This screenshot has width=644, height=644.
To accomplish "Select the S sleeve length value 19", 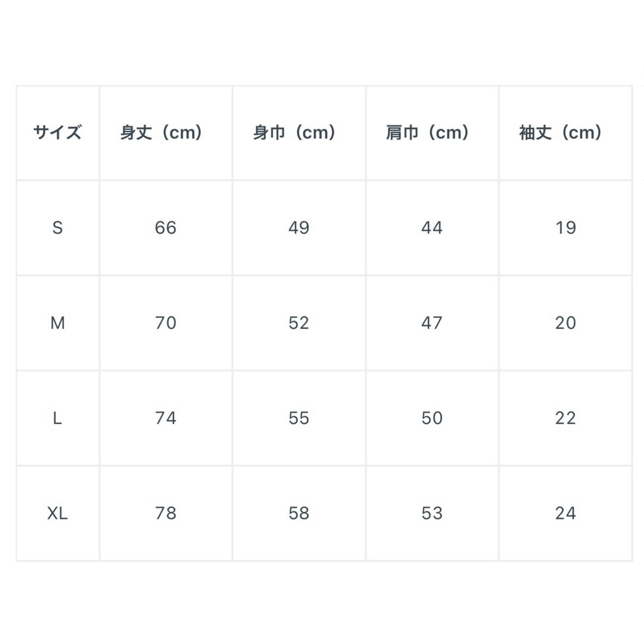I will pos(566,228).
